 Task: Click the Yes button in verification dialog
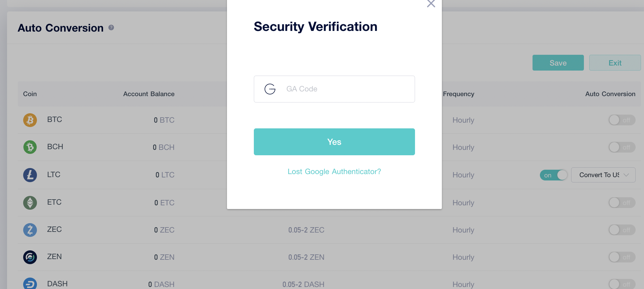click(x=334, y=142)
